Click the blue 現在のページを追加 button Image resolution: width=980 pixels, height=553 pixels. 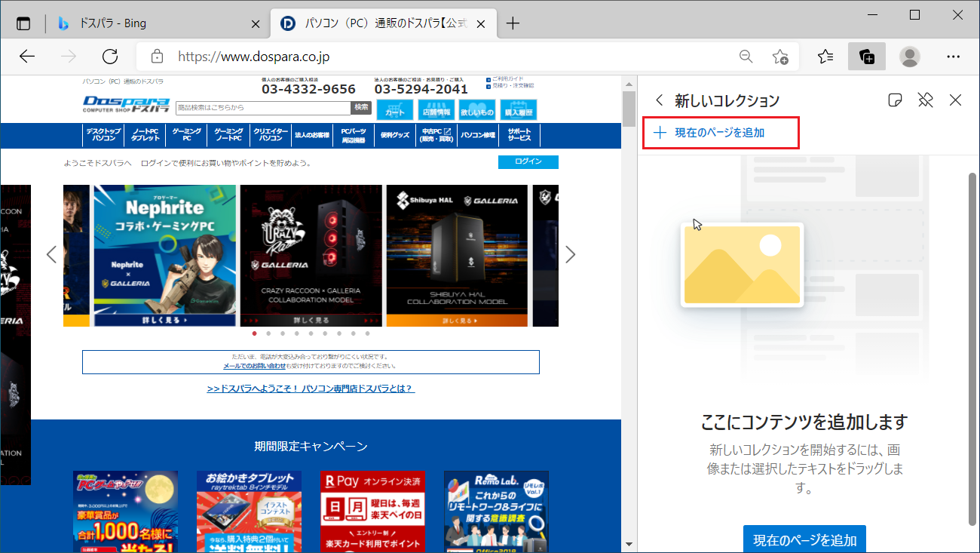[x=804, y=539]
